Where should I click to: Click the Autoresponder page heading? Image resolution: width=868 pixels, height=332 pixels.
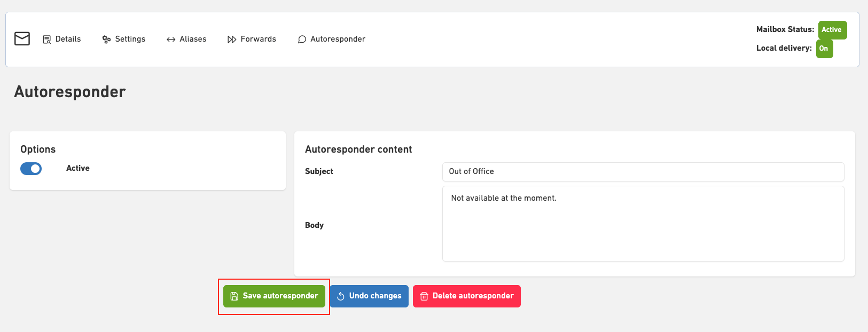pyautogui.click(x=70, y=92)
